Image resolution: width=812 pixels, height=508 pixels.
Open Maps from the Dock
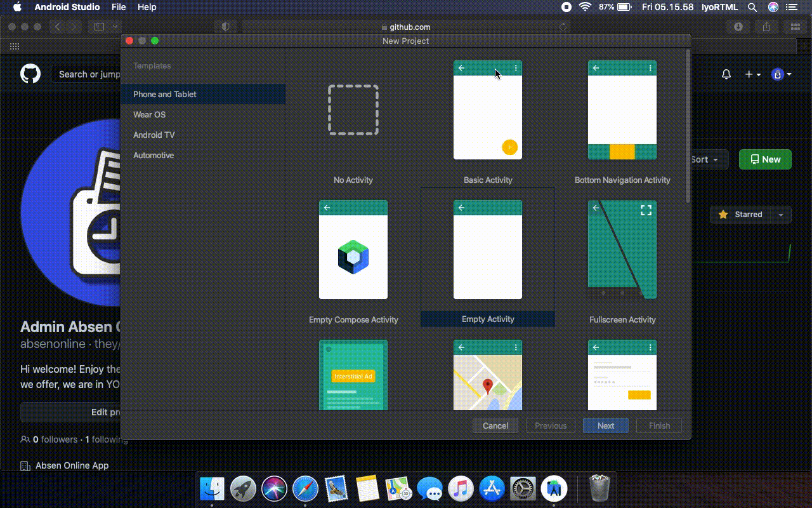(398, 489)
